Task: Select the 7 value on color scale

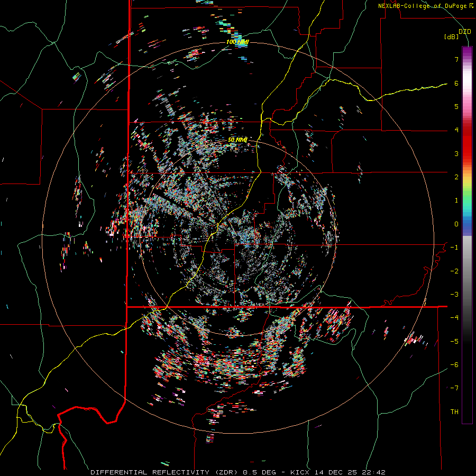Action: [x=456, y=59]
